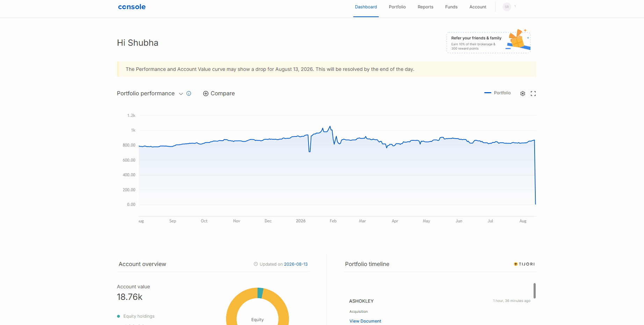Open the Refer your friends & family banner
This screenshot has width=644, height=325.
click(489, 43)
